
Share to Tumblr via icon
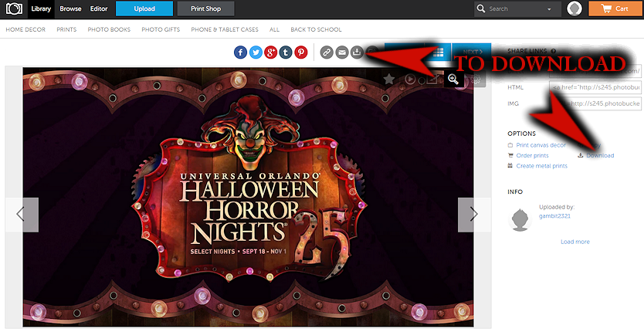(x=286, y=53)
